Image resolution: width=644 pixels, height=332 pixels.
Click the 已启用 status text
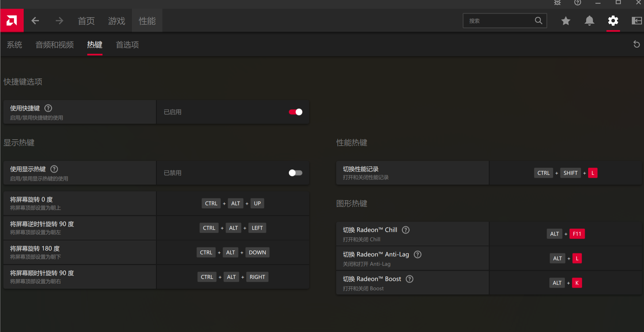(x=172, y=112)
